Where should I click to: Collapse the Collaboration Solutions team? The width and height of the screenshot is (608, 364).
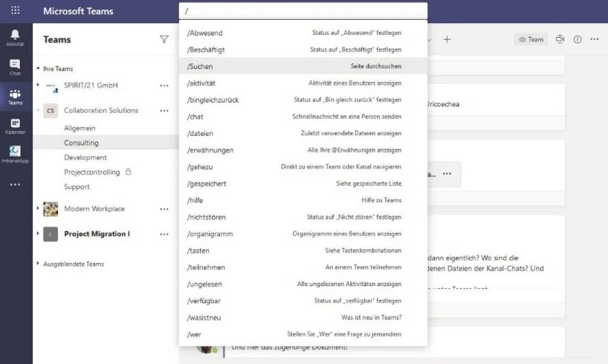[x=38, y=110]
